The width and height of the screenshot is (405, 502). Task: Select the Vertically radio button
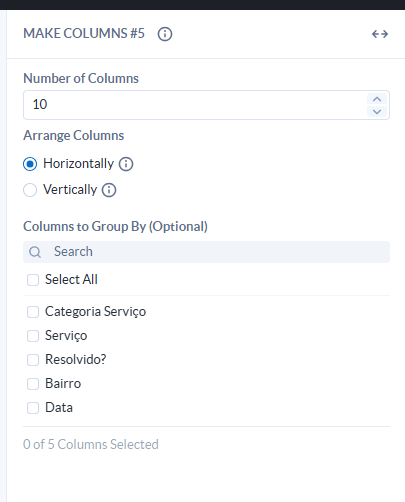(x=30, y=190)
